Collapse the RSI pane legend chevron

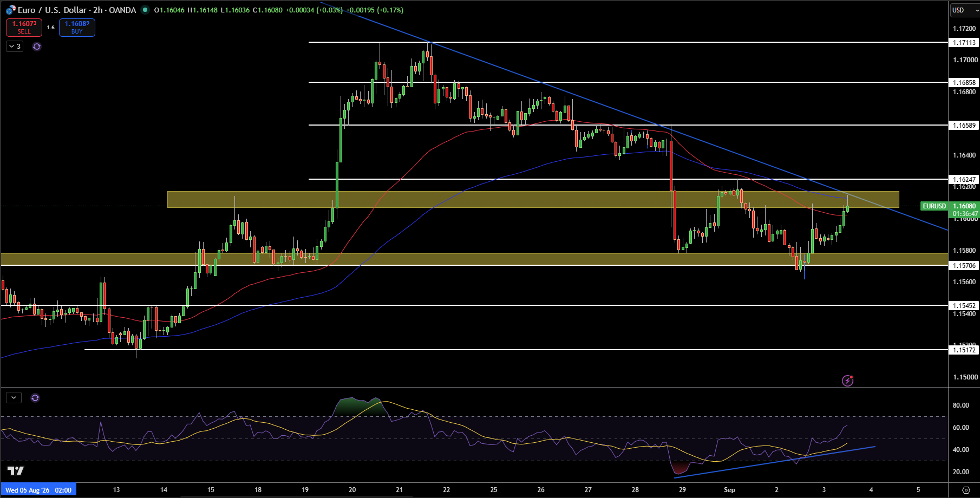click(14, 398)
